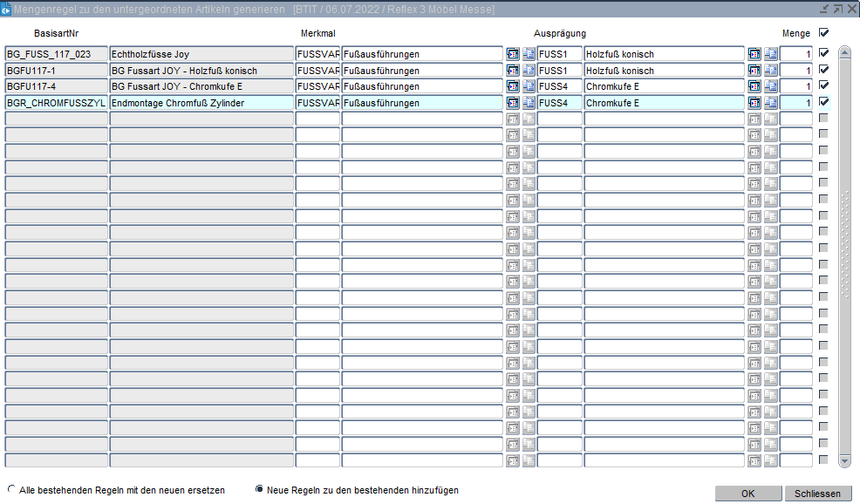Select 'Alle bestehenden Regeln mit den neuen ersetzen'

point(11,490)
